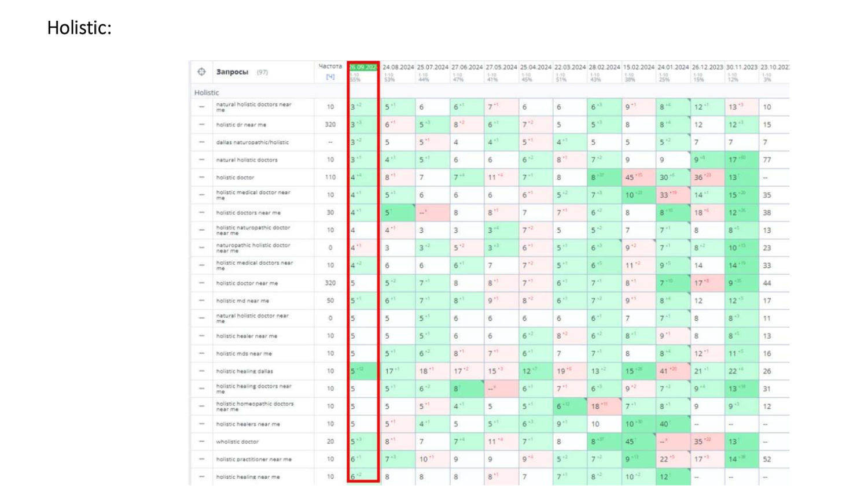The width and height of the screenshot is (868, 492).
Task: Click the keyword 'natural holistic doctors' without near me
Action: [247, 160]
